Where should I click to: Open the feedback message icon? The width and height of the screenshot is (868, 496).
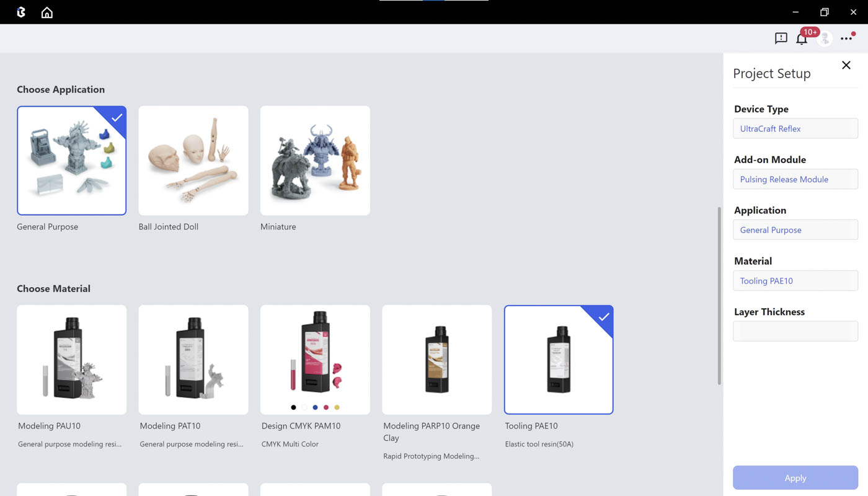(781, 38)
